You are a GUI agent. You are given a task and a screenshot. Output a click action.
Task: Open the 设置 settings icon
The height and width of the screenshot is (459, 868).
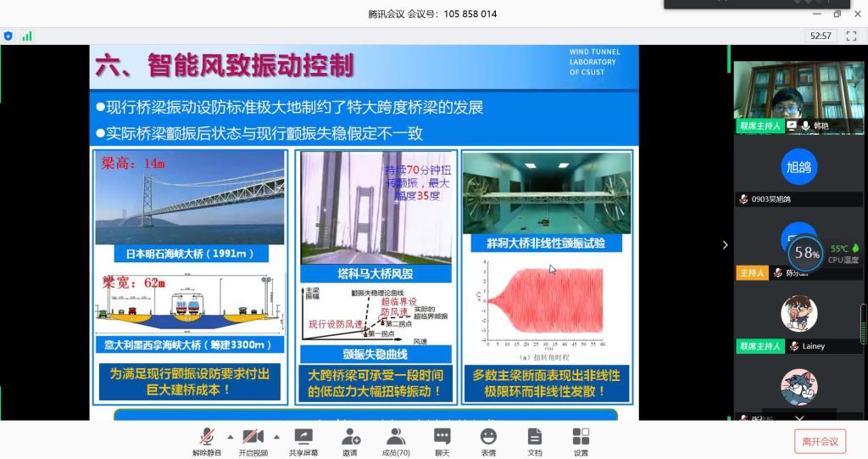coord(581,438)
